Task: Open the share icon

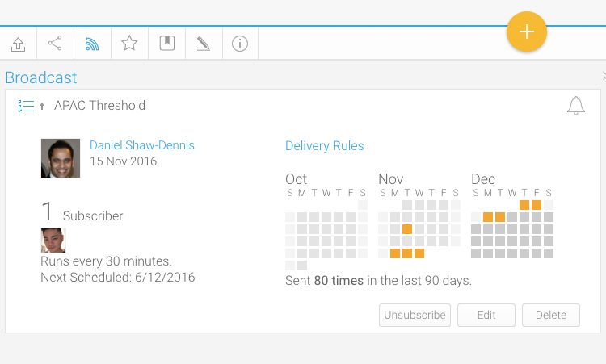Action: (x=55, y=44)
